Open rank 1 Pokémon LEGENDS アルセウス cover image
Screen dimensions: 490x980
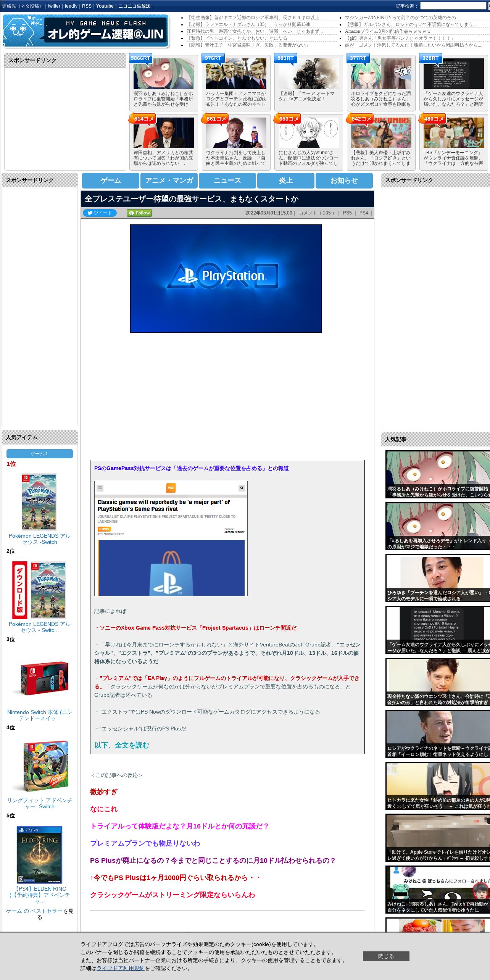coord(39,502)
